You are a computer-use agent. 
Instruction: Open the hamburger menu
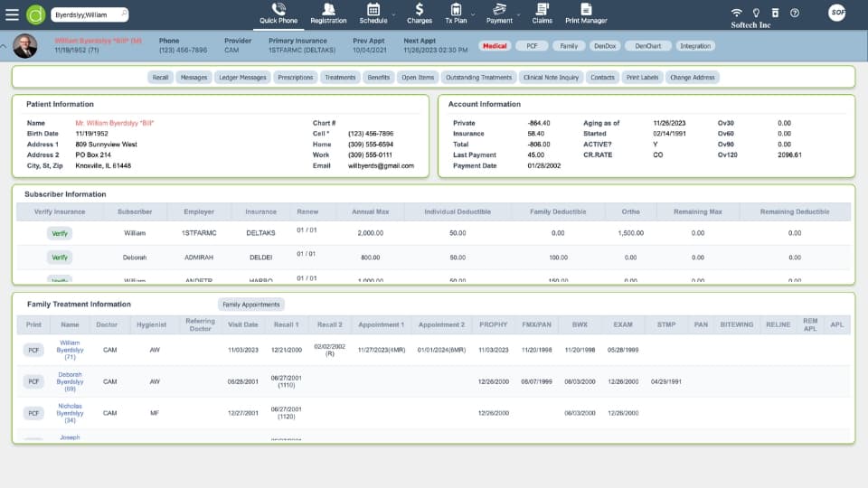[12, 14]
